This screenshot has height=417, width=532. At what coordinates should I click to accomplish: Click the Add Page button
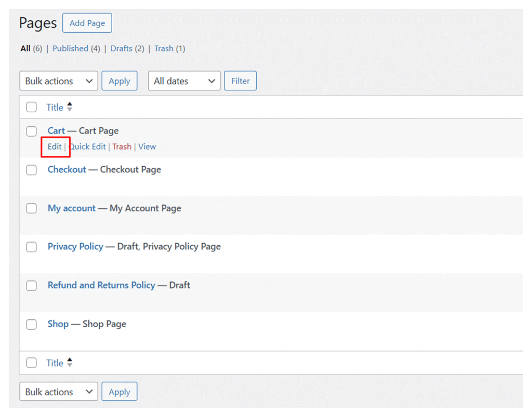[87, 23]
